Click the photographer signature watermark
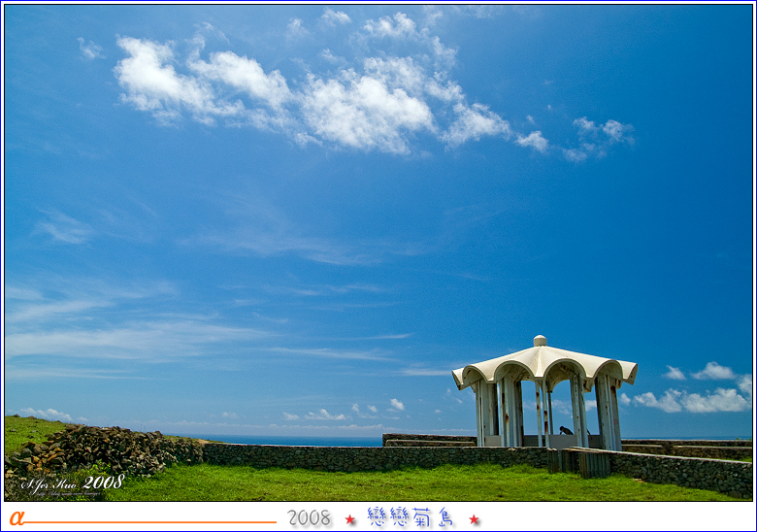This screenshot has height=532, width=757. (x=72, y=482)
